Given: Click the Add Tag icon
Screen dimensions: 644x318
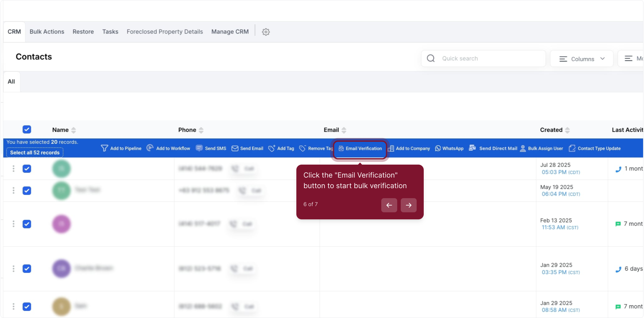Looking at the screenshot, I should (x=272, y=148).
